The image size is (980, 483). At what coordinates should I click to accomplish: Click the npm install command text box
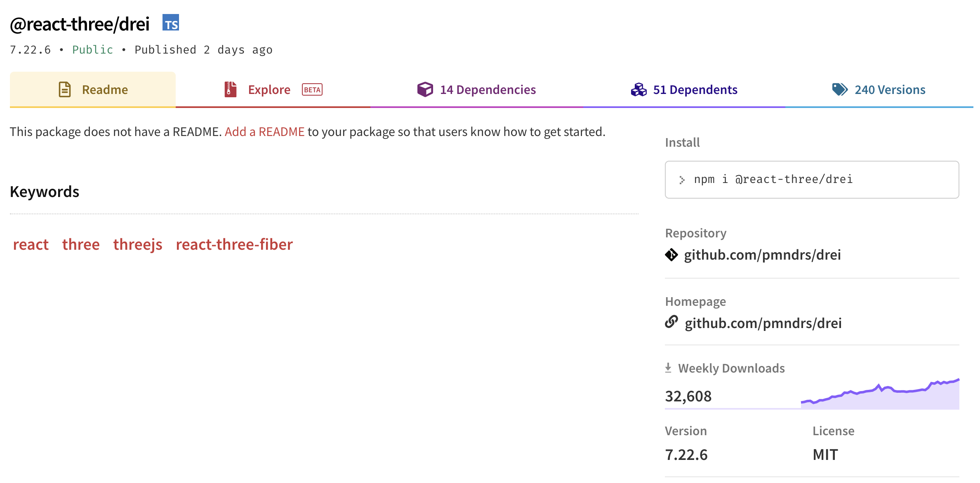(811, 179)
